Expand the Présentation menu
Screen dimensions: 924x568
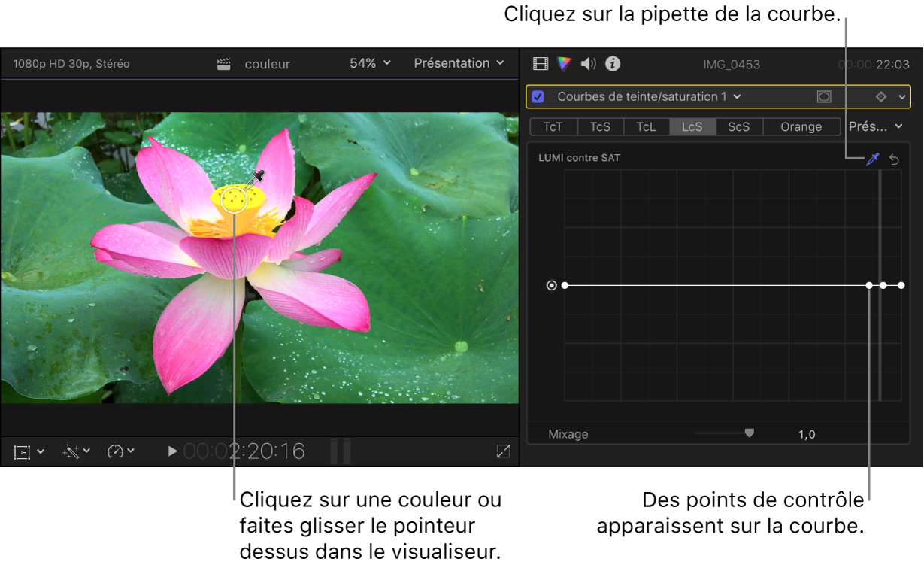pyautogui.click(x=459, y=63)
